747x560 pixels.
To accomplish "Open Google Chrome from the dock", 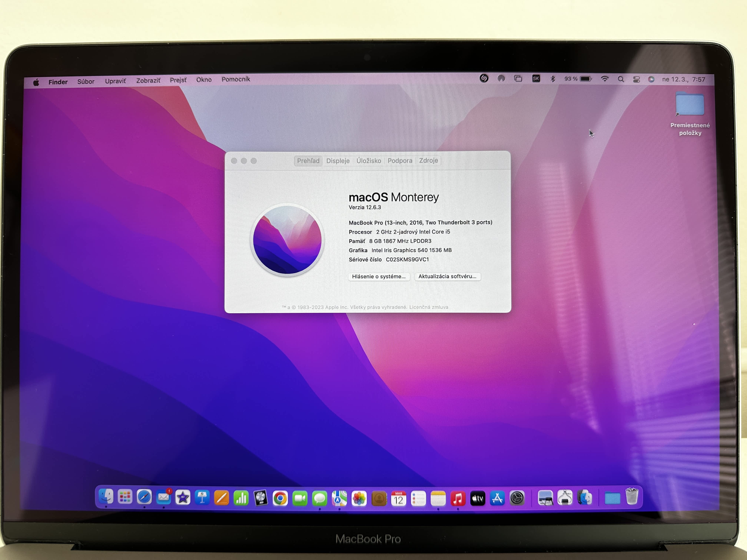I will coord(280,498).
